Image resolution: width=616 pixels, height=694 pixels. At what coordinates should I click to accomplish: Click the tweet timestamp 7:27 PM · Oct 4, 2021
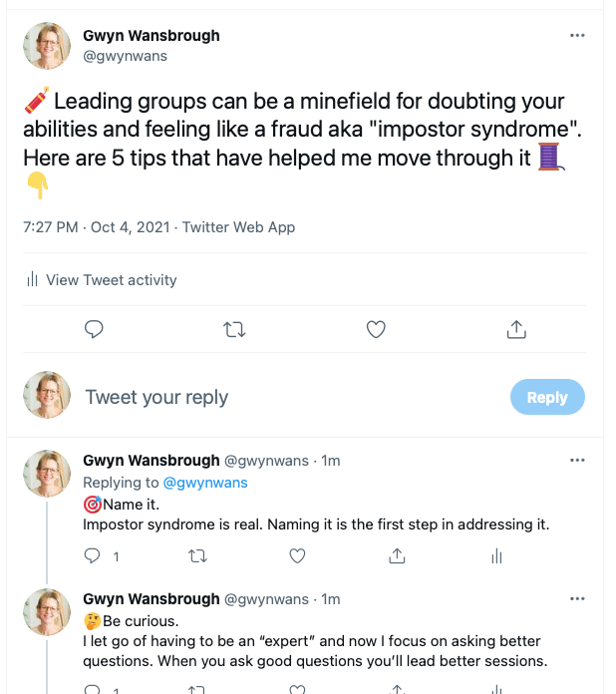(x=98, y=227)
